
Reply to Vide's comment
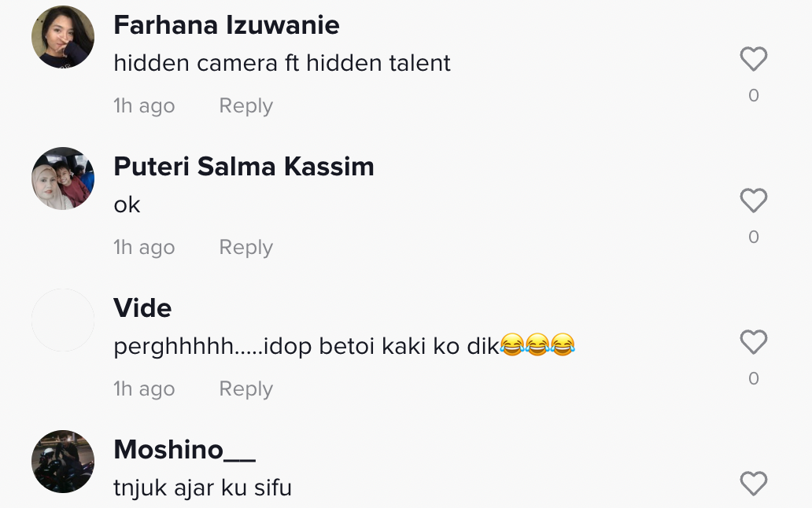[245, 389]
